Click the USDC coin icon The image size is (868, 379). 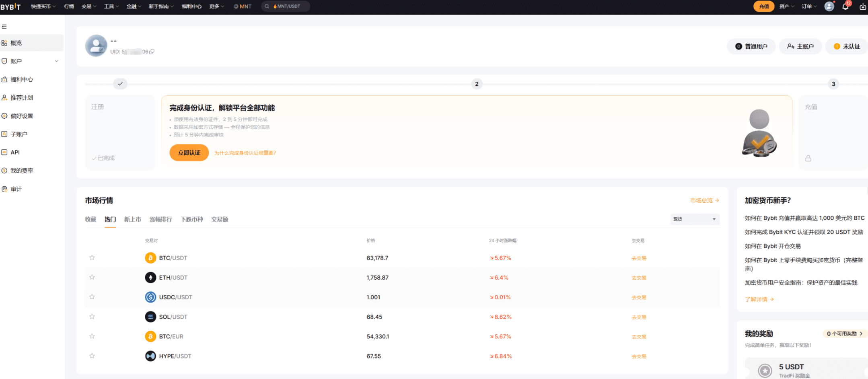150,297
